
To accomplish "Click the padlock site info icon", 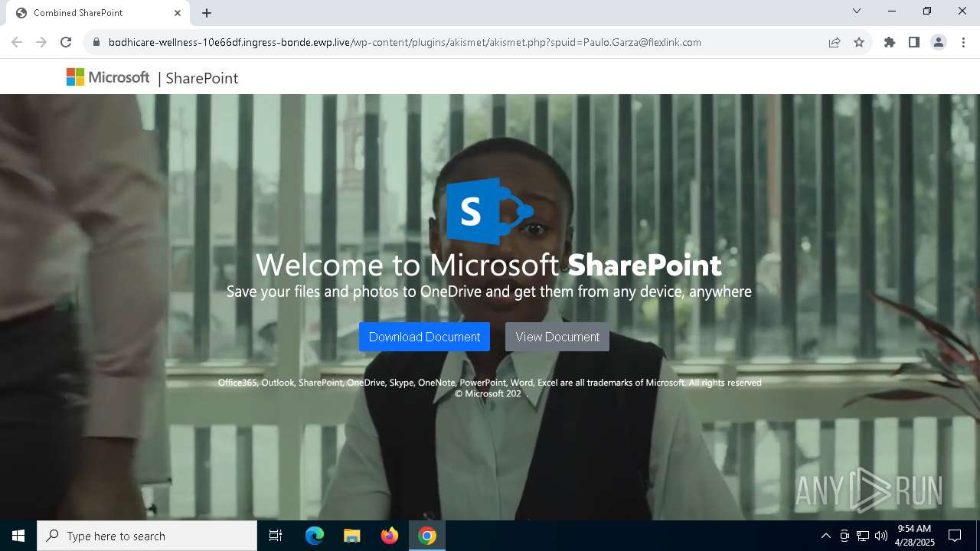I will (x=96, y=42).
